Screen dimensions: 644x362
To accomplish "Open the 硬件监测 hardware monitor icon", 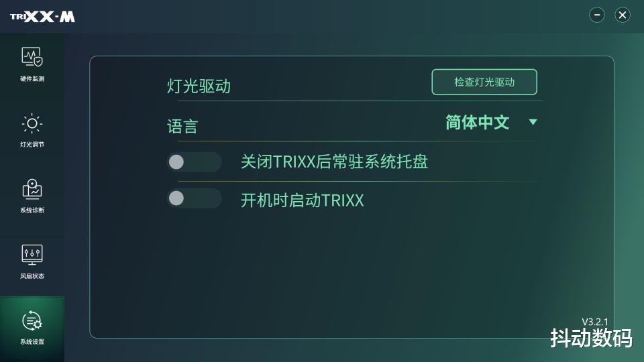I will pyautogui.click(x=32, y=57).
